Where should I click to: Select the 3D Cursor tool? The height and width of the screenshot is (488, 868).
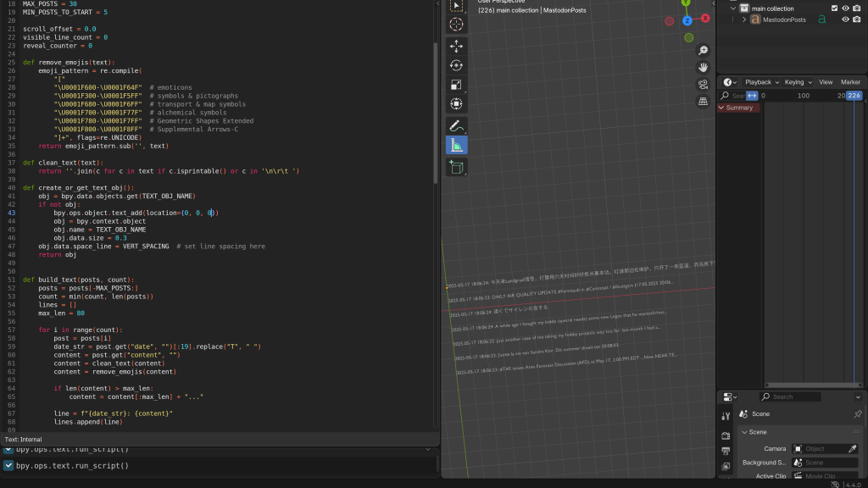(456, 25)
